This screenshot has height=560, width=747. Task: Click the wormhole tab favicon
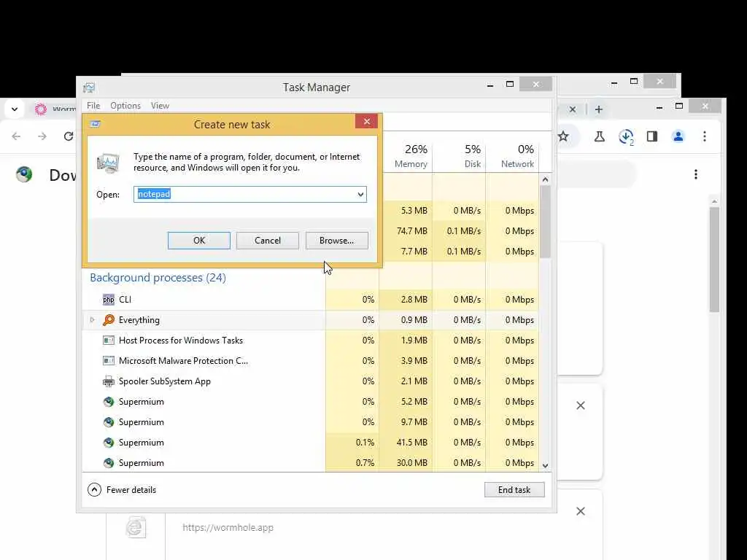point(41,109)
